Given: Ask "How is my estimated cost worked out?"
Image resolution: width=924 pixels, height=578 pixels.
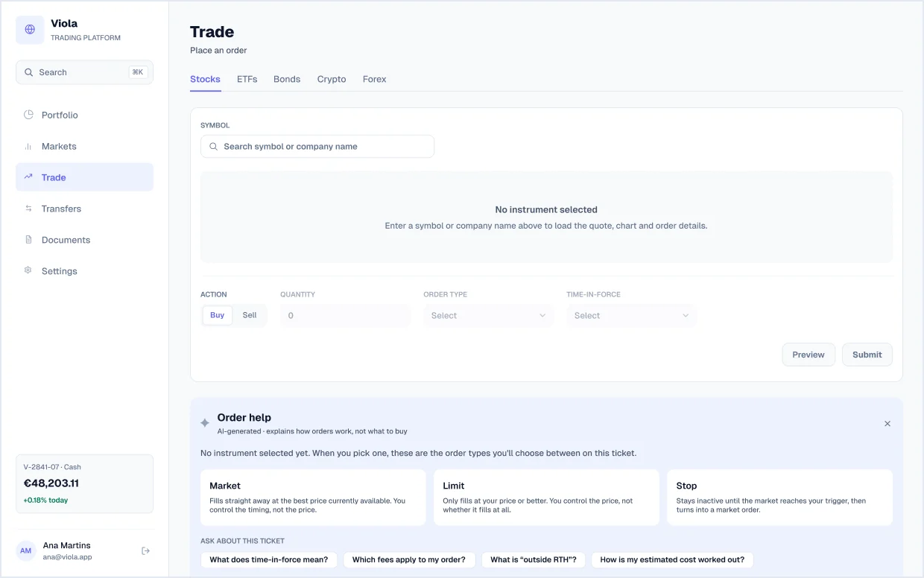Looking at the screenshot, I should (x=672, y=560).
